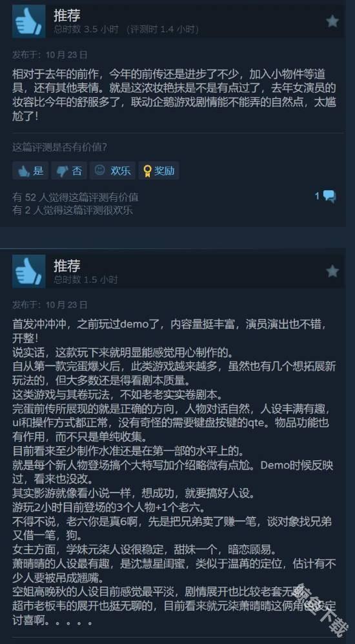This screenshot has width=355, height=644.
Task: Click the thumbs-up icon of second review
Action: pos(29,271)
